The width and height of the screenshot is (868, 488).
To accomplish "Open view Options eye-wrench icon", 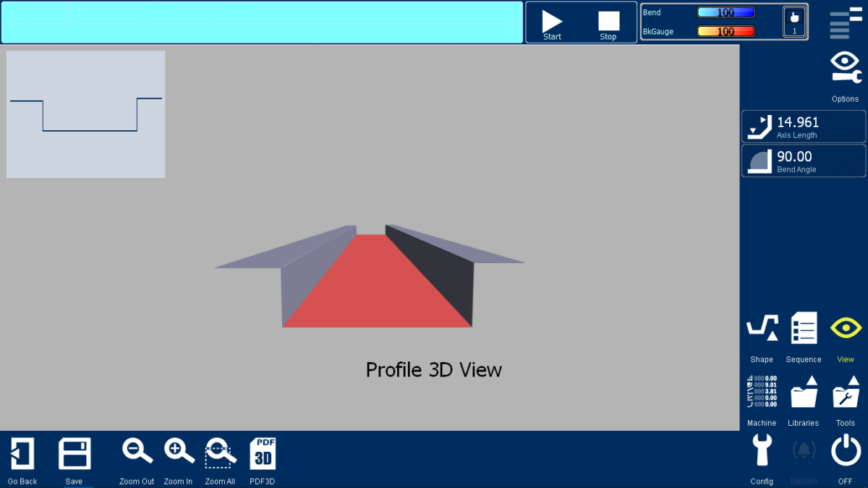I will click(x=845, y=68).
